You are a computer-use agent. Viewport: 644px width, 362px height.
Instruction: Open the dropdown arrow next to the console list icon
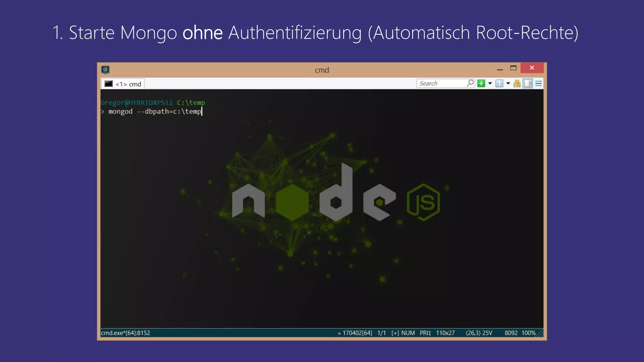coord(508,83)
